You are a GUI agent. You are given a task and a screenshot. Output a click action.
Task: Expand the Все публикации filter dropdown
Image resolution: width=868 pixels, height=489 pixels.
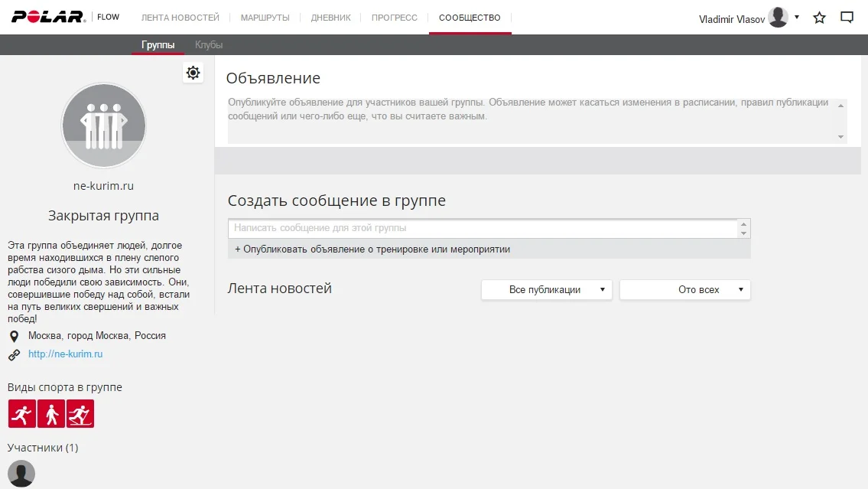(546, 290)
